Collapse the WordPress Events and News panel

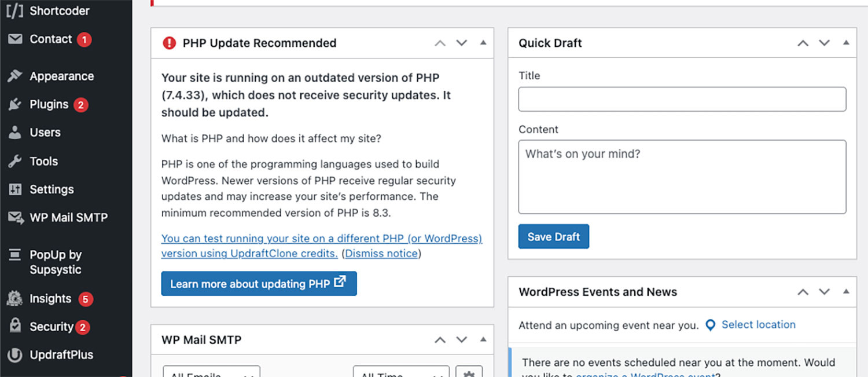[x=846, y=291]
